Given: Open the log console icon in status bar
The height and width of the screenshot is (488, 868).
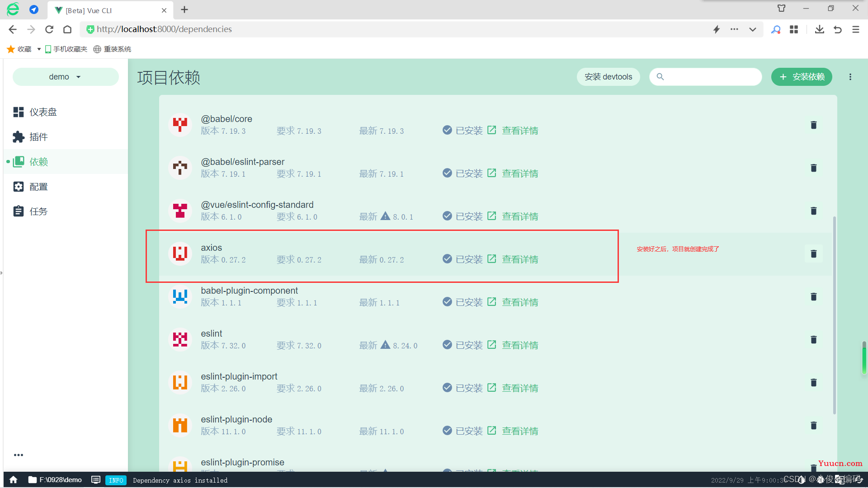Looking at the screenshot, I should point(95,480).
